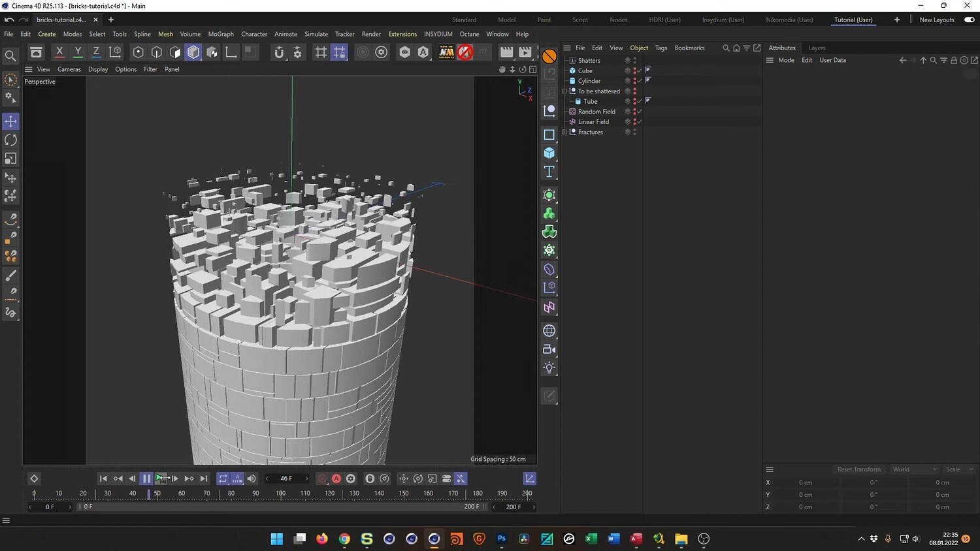Select the Move tool in left toolbar

(x=10, y=121)
